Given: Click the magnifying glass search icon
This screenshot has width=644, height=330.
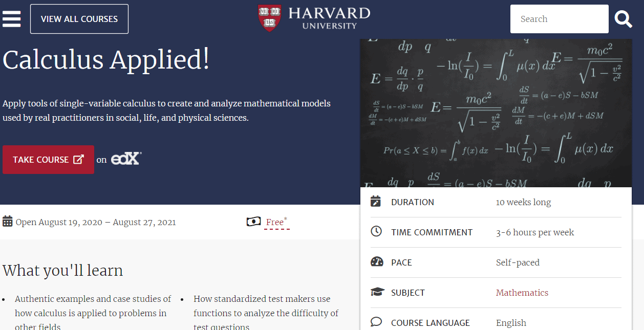Looking at the screenshot, I should tap(624, 19).
